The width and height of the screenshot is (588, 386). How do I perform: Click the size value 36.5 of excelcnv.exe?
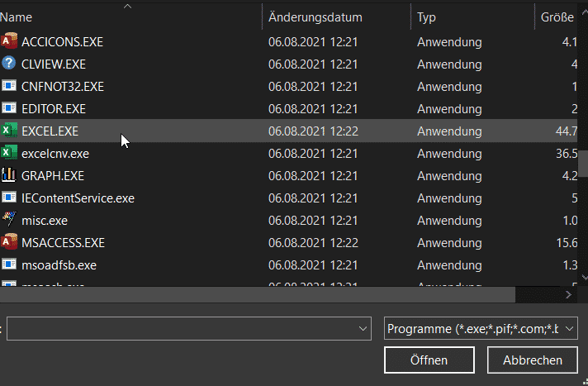point(567,154)
